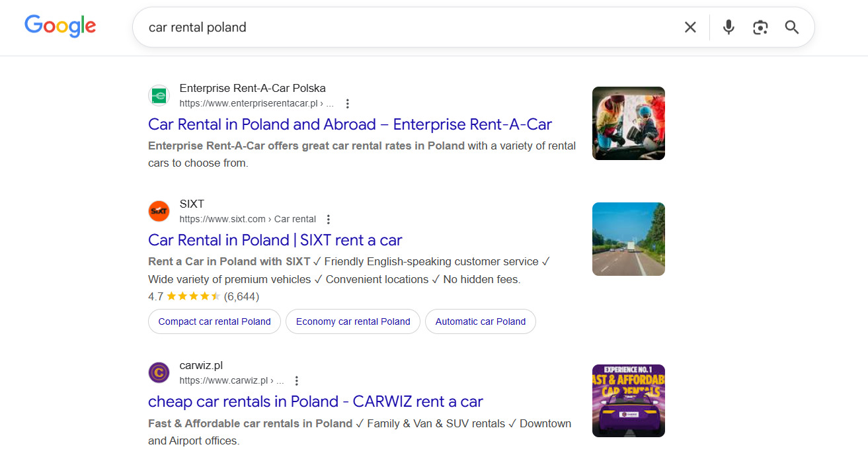Open the SIXT rent a car result link
This screenshot has width=868, height=463.
[x=274, y=239]
